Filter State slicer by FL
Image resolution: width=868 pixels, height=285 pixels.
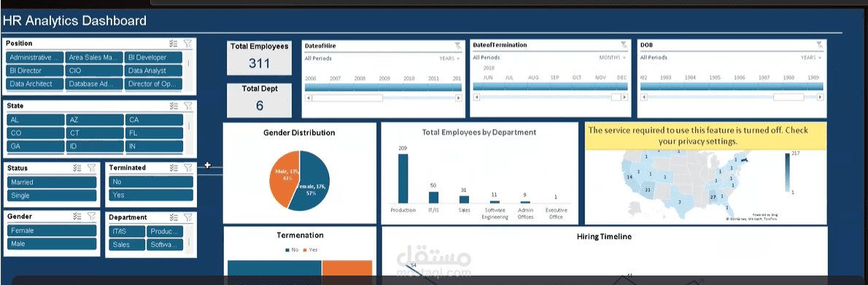(x=154, y=133)
